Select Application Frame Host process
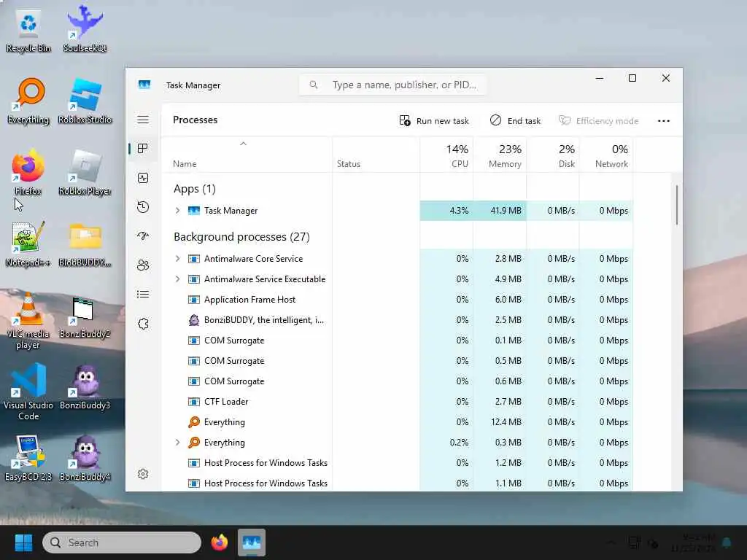This screenshot has width=747, height=560. pyautogui.click(x=398, y=300)
